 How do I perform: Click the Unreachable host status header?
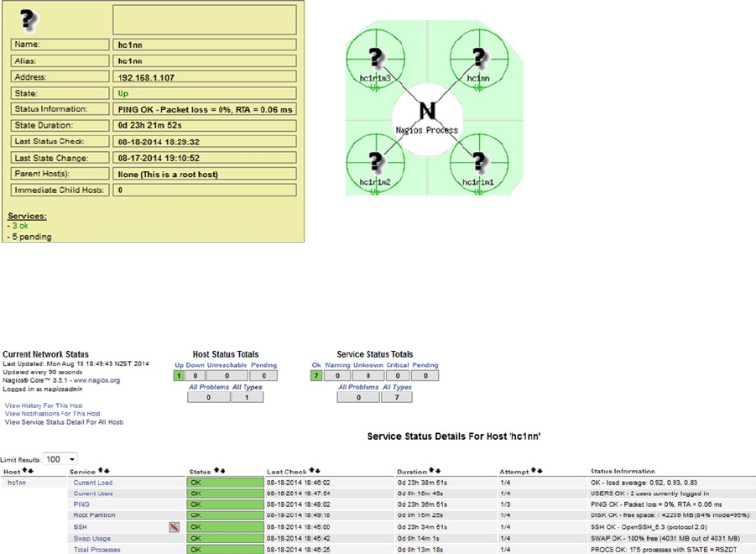click(x=227, y=365)
